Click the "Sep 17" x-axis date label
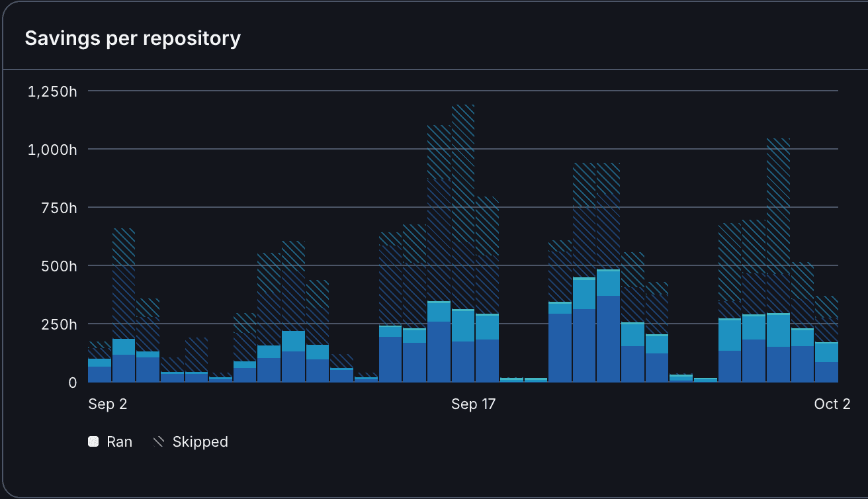 point(473,404)
